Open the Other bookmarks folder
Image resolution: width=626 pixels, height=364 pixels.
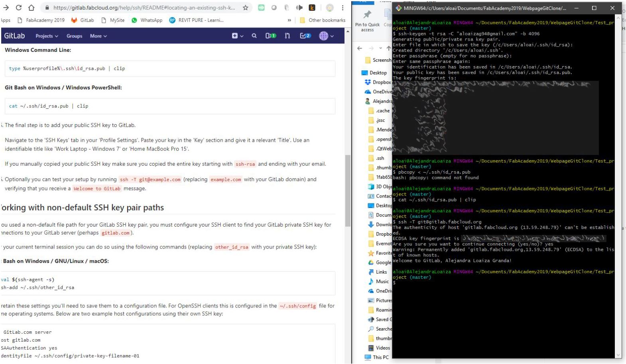click(323, 20)
